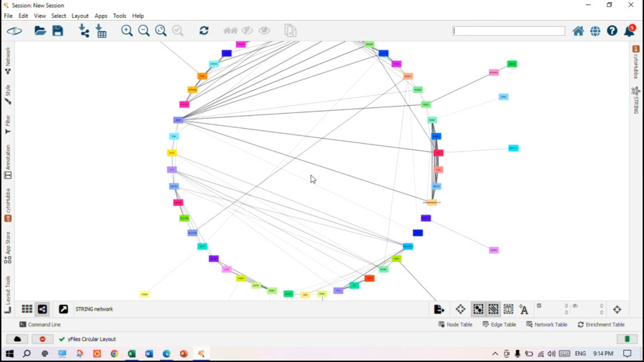The height and width of the screenshot is (362, 644).
Task: Open the Layout menu
Action: point(79,16)
